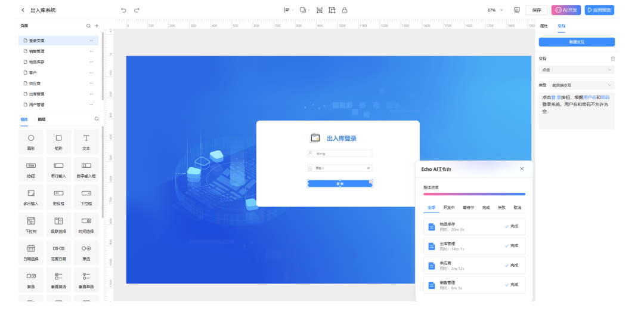The height and width of the screenshot is (323, 644).
Task: Select the 用户管理 page
Action: [x=58, y=104]
